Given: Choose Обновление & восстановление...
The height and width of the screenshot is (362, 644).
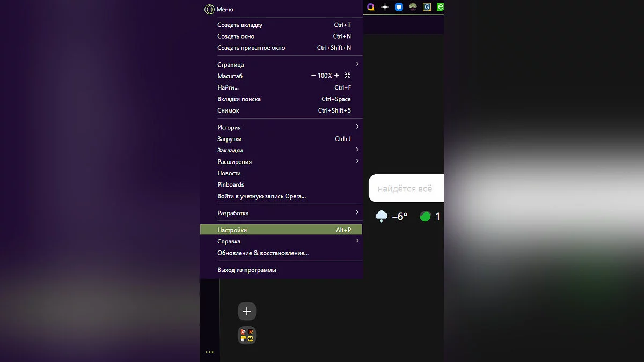Looking at the screenshot, I should coord(281,253).
